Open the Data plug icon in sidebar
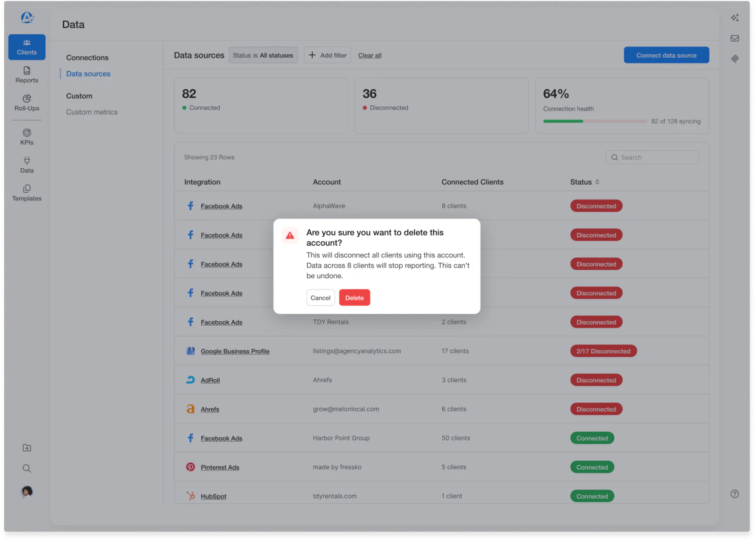756x541 pixels. click(x=27, y=165)
